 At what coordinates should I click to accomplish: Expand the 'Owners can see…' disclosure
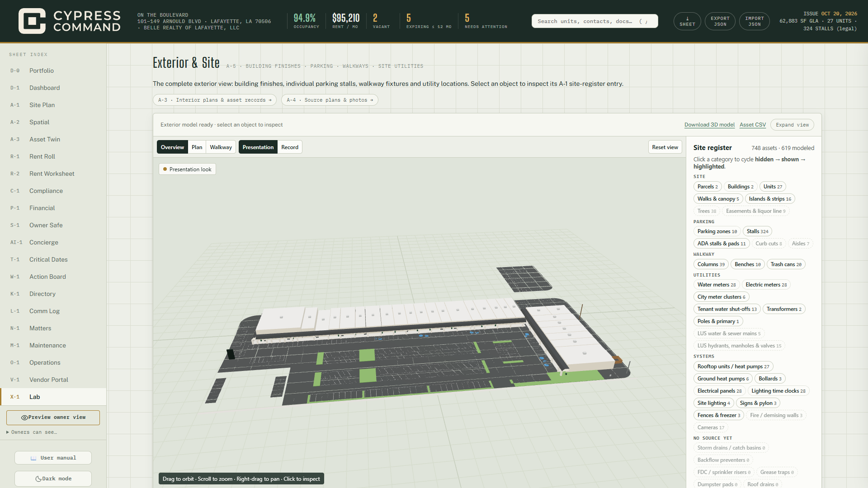[x=32, y=432]
